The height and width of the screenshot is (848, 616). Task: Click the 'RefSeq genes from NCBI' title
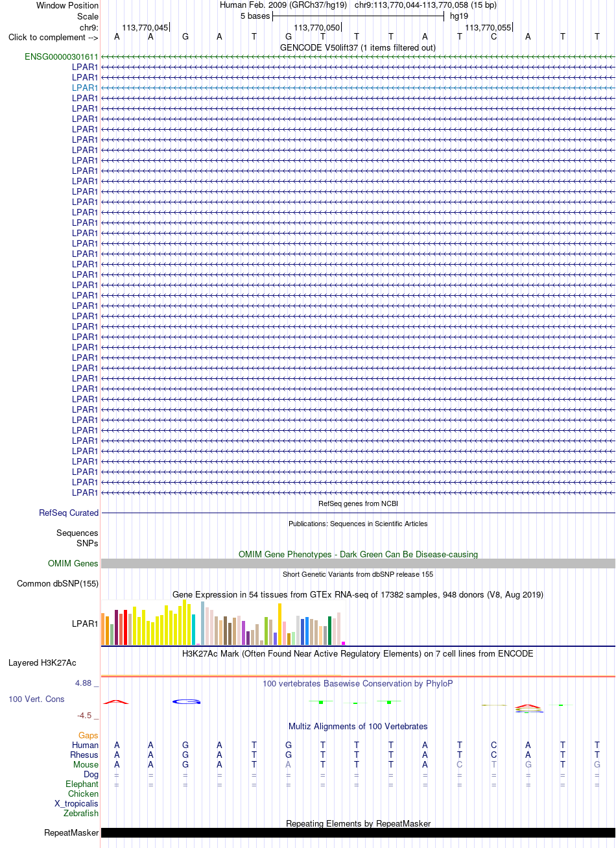[x=358, y=503]
